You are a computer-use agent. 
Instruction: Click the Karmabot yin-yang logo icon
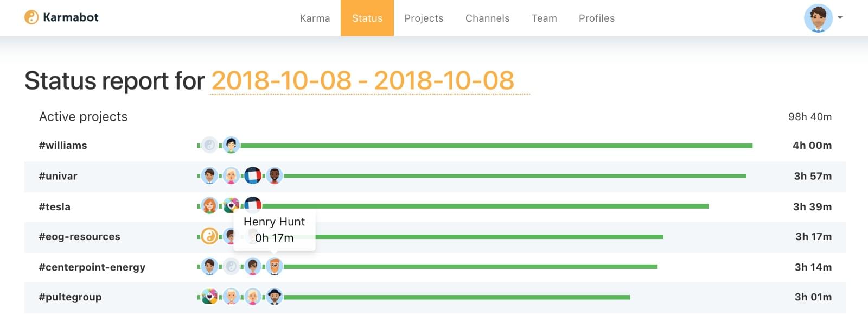click(31, 16)
